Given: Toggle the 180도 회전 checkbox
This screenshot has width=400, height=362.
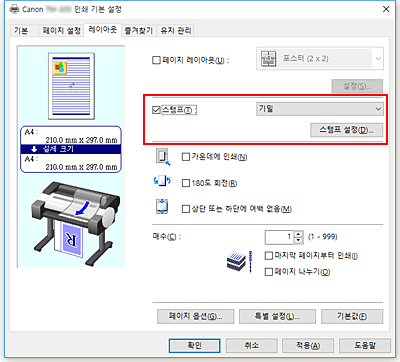Looking at the screenshot, I should [x=186, y=183].
